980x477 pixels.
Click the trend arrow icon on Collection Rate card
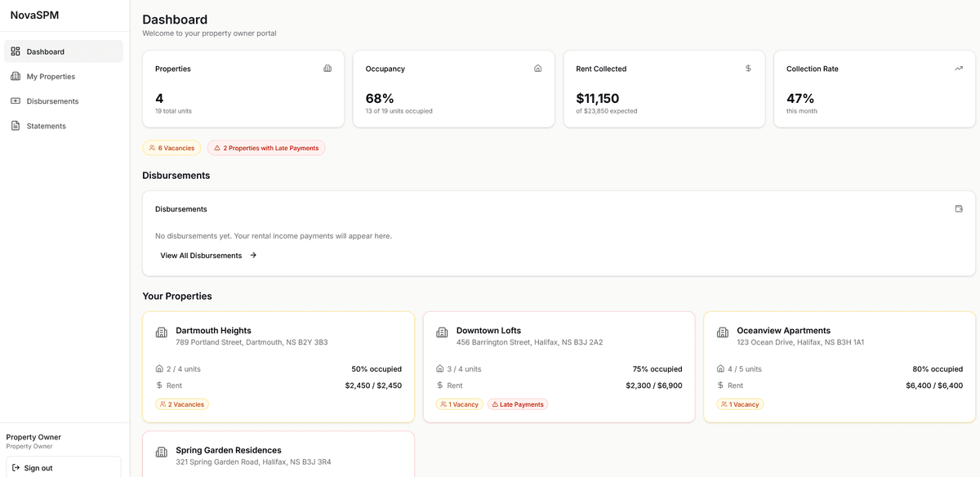958,69
